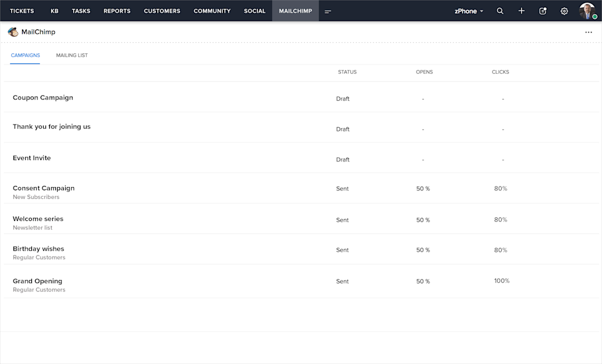
Task: Select the CAMPAIGNS tab
Action: click(x=25, y=55)
